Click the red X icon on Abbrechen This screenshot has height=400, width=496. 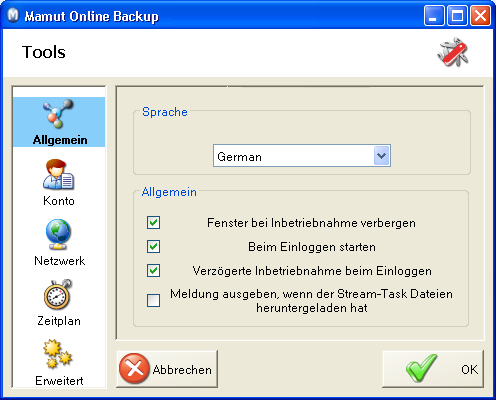coord(134,368)
